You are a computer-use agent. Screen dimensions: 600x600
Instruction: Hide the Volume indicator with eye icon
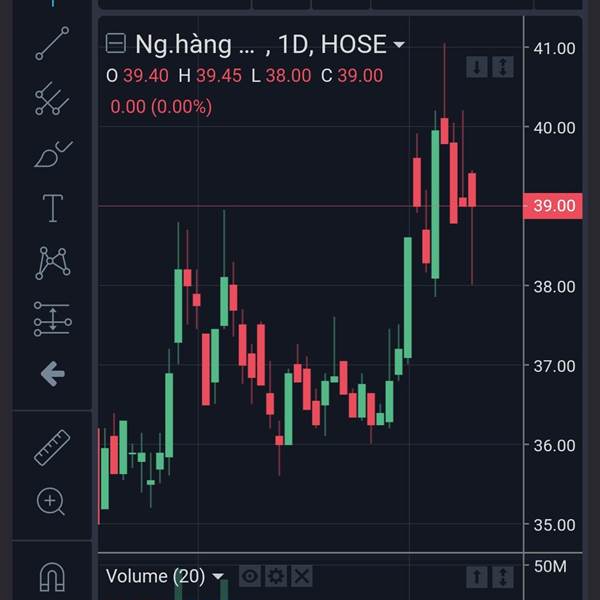(249, 576)
